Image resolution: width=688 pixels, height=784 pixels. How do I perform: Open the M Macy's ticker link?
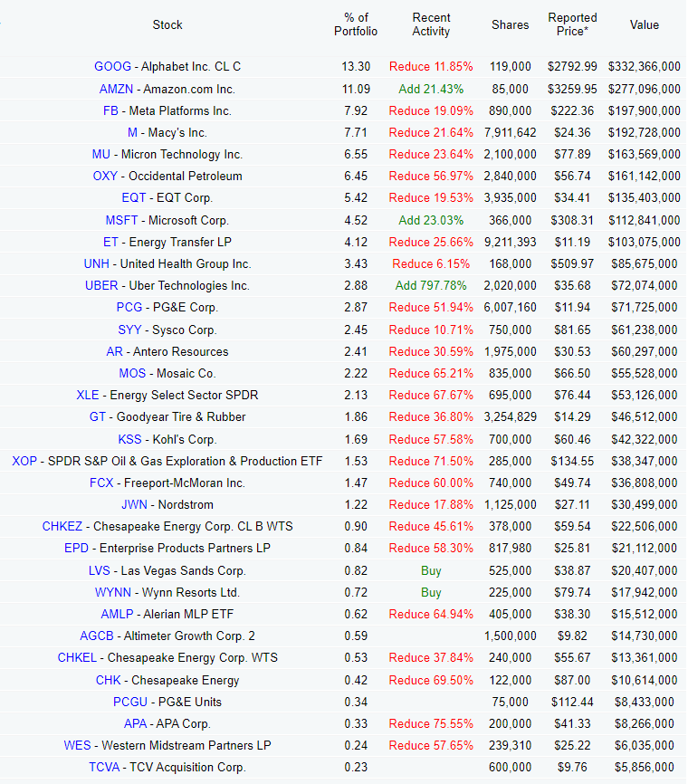point(132,132)
